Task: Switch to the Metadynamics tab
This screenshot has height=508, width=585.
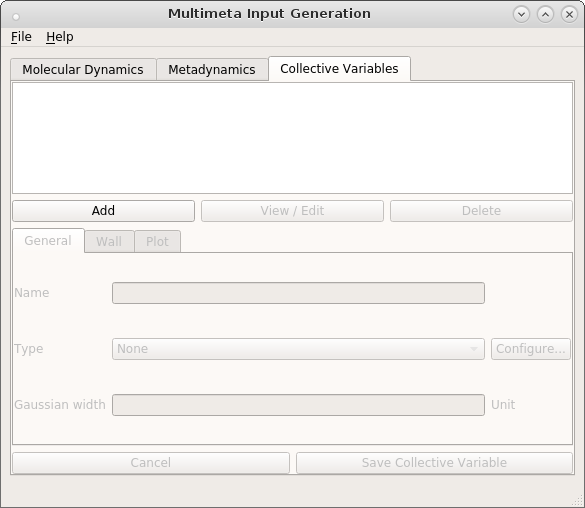Action: click(x=212, y=69)
